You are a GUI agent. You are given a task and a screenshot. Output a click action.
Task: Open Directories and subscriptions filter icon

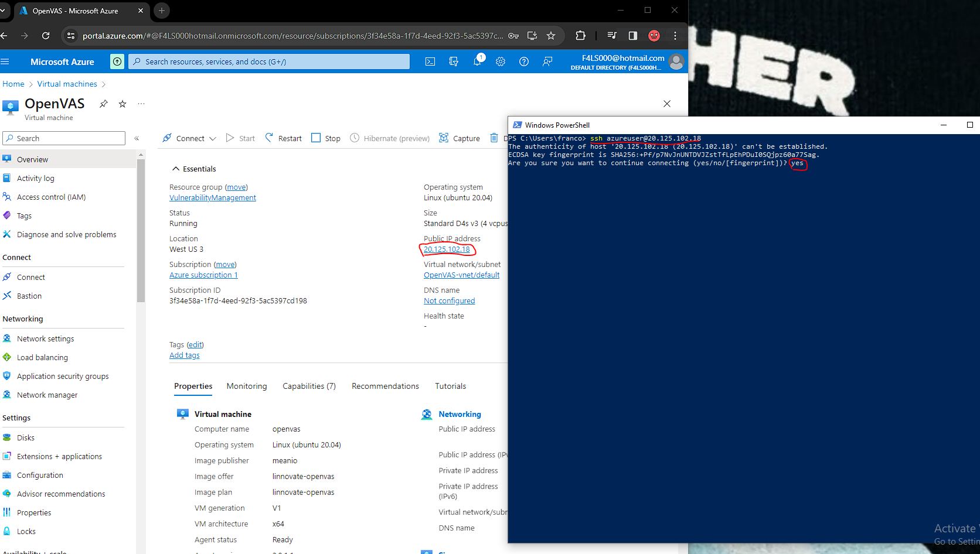click(x=454, y=61)
